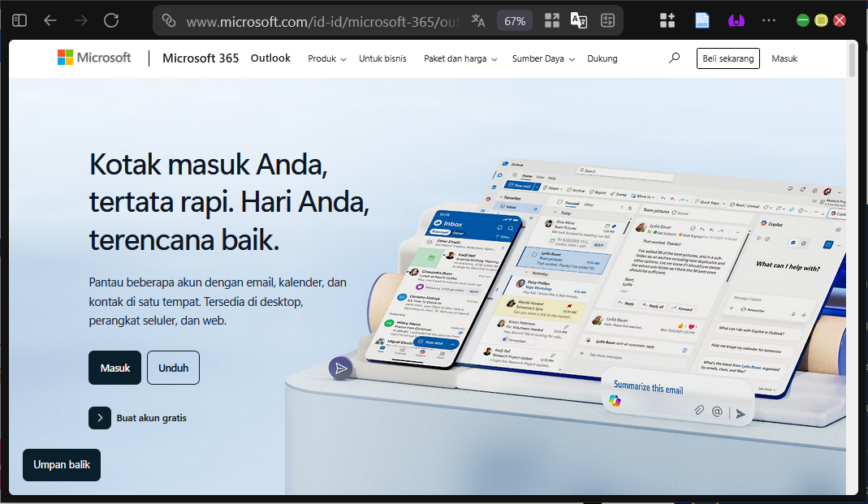Open the purple profile icon in the toolbar
868x504 pixels.
tap(736, 20)
